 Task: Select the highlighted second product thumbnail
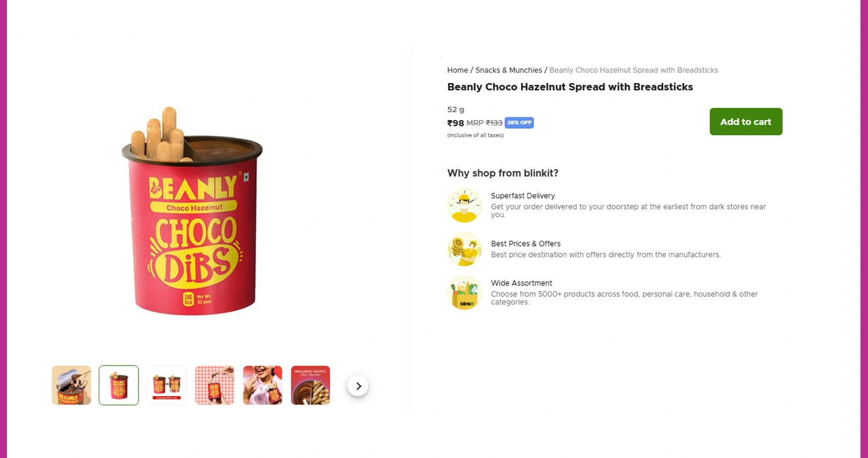point(119,385)
